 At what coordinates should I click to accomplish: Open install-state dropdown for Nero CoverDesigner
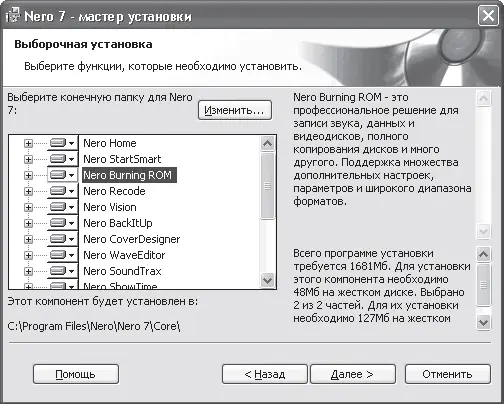[x=62, y=239]
